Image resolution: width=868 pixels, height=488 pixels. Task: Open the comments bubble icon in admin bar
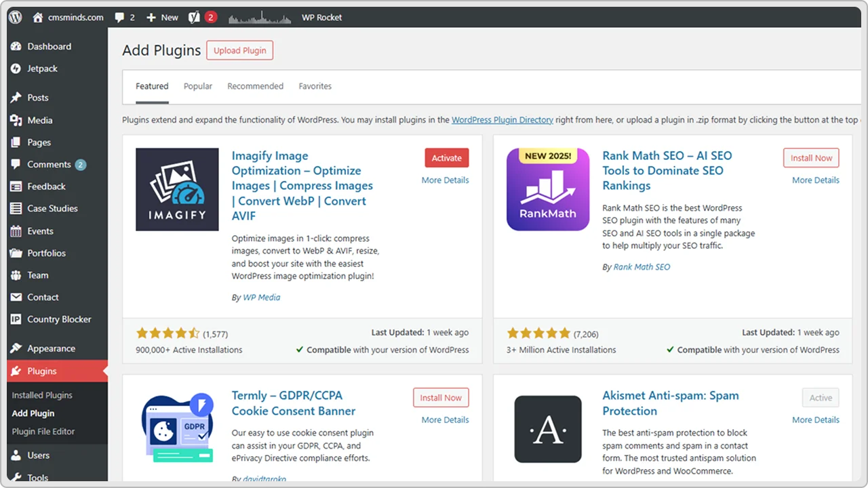click(120, 18)
